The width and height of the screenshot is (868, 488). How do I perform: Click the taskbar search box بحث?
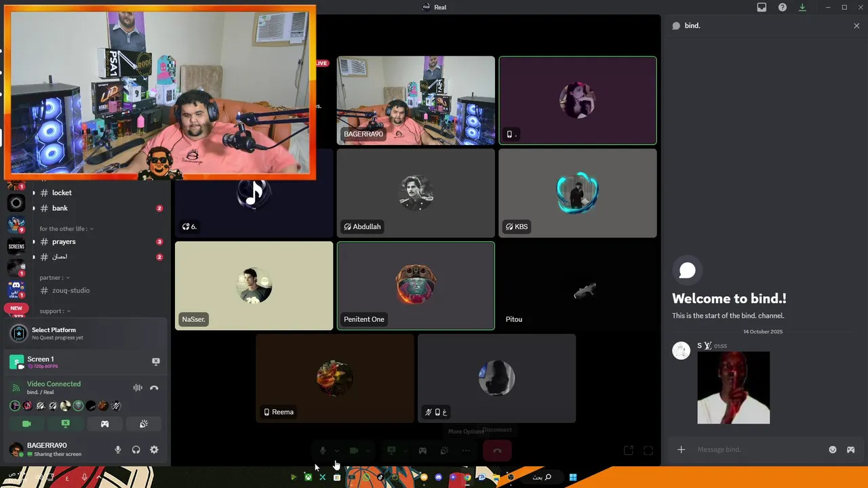(x=540, y=477)
